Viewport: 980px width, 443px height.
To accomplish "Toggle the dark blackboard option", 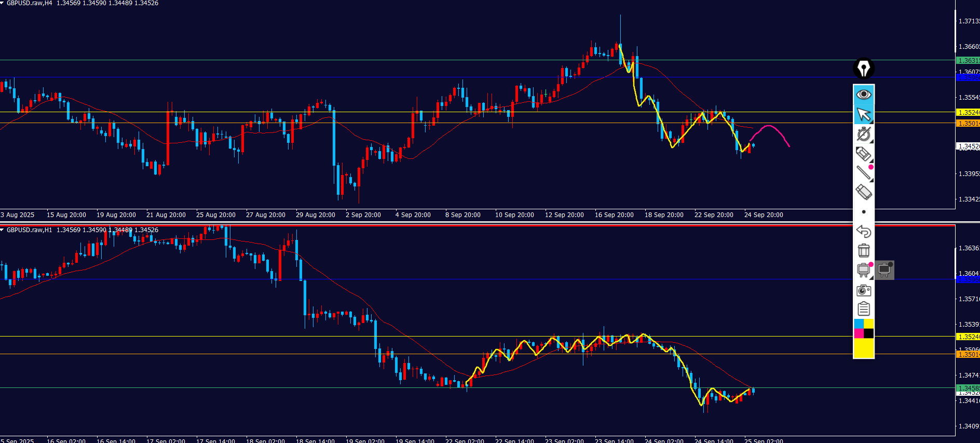I will tap(884, 270).
